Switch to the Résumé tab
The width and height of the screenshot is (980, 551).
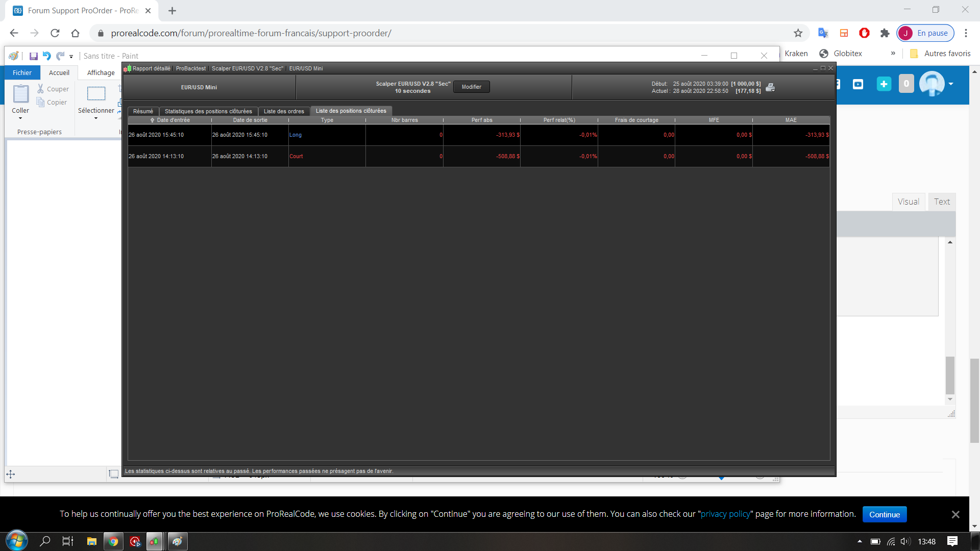(143, 111)
